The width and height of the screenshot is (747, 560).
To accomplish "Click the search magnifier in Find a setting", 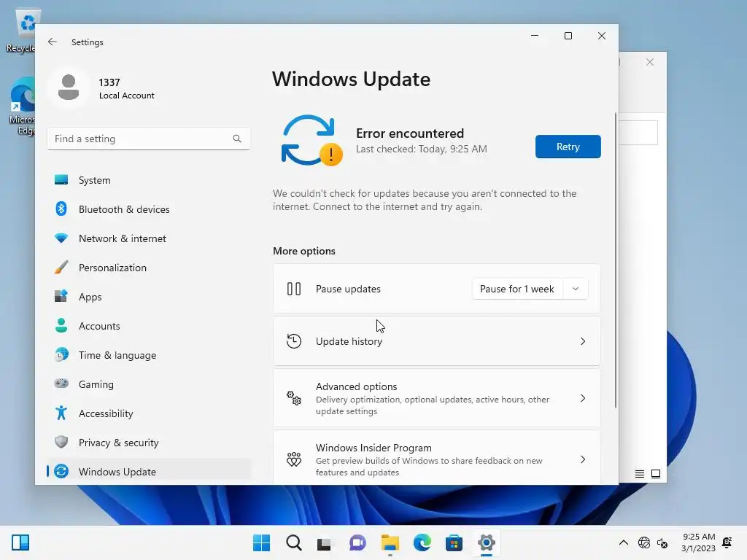I will coord(237,139).
